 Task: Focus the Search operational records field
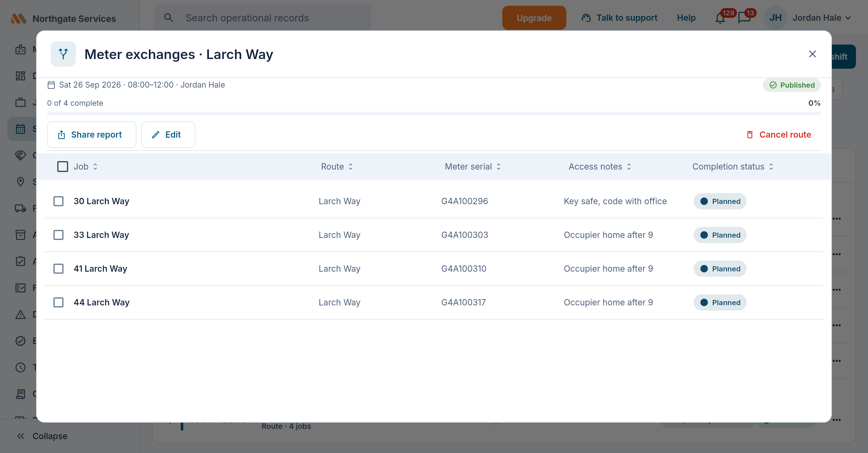click(263, 18)
